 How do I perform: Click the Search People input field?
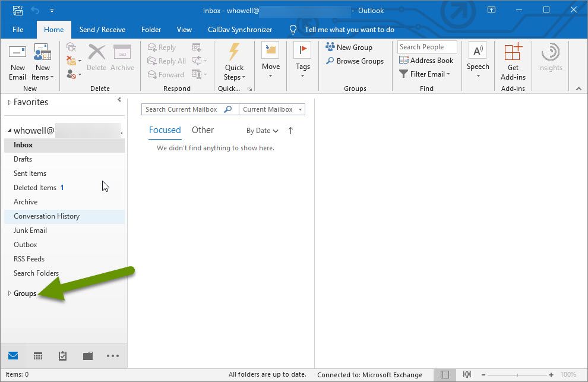(x=426, y=47)
